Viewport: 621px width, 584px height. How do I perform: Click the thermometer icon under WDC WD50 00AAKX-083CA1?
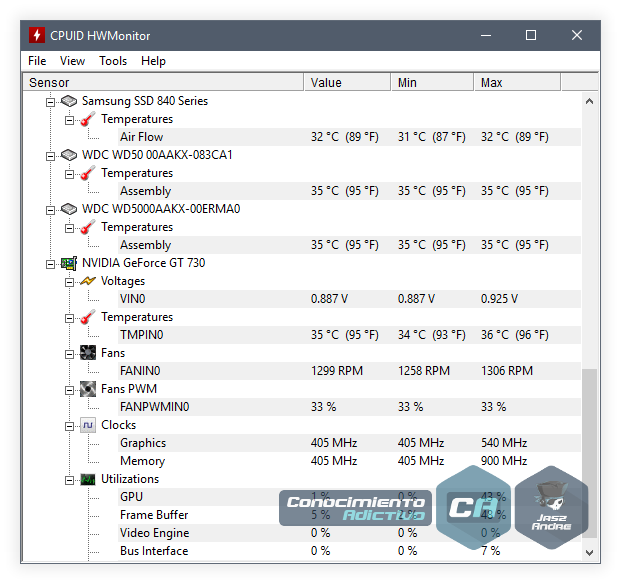point(88,173)
